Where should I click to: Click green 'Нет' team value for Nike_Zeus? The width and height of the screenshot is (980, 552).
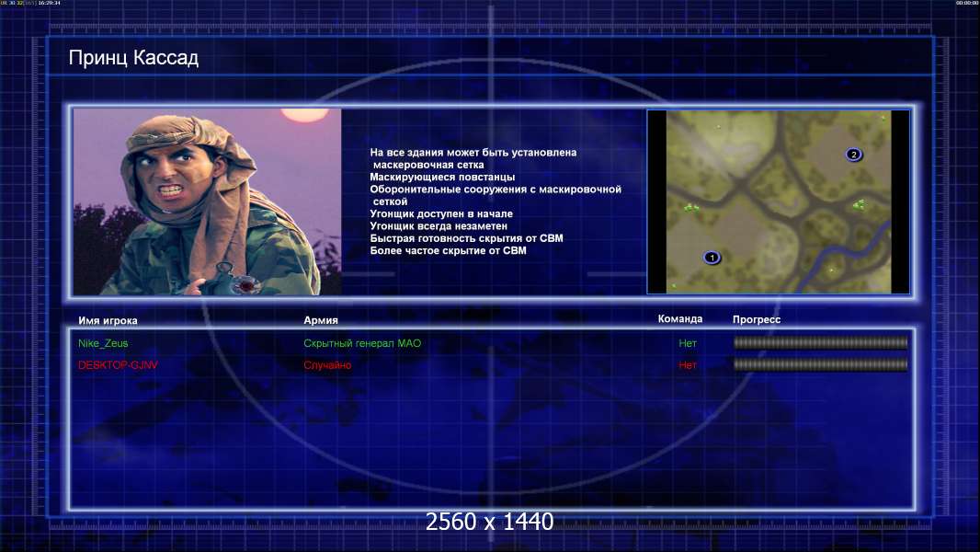688,343
